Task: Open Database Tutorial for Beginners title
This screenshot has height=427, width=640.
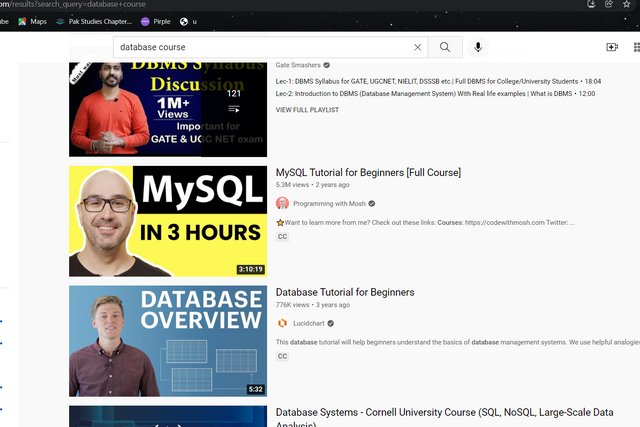Action: 345,292
